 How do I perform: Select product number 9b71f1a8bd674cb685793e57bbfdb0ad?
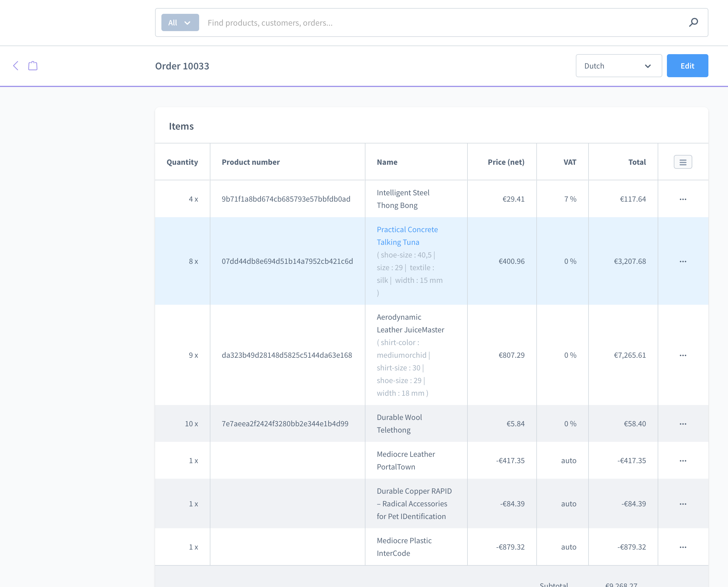point(286,199)
